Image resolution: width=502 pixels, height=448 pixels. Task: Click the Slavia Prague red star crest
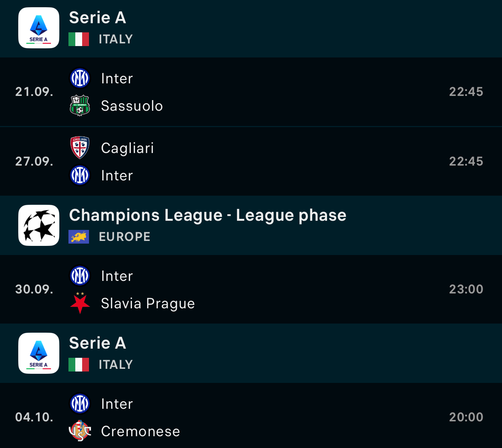80,303
